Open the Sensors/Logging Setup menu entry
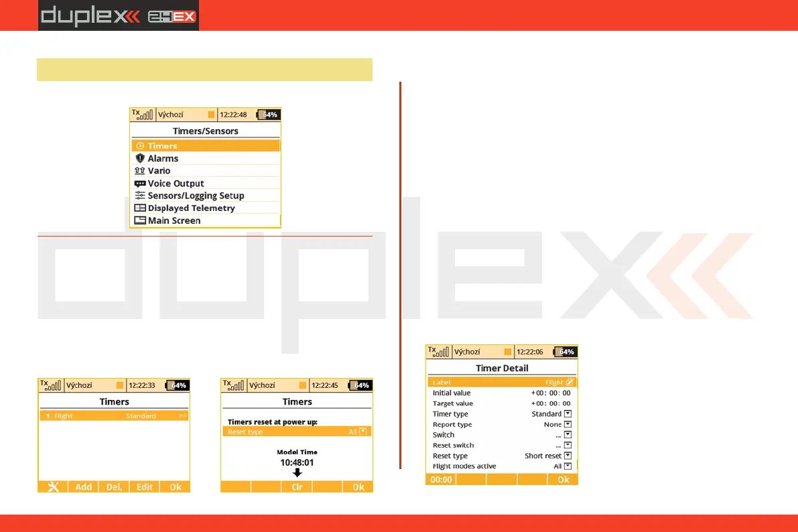798x532 pixels. [x=206, y=196]
